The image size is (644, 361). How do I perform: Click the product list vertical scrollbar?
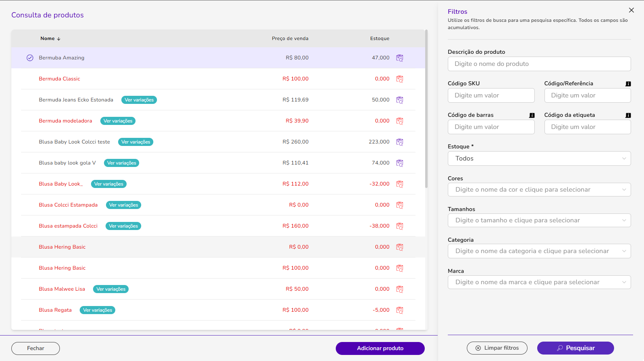click(x=426, y=108)
